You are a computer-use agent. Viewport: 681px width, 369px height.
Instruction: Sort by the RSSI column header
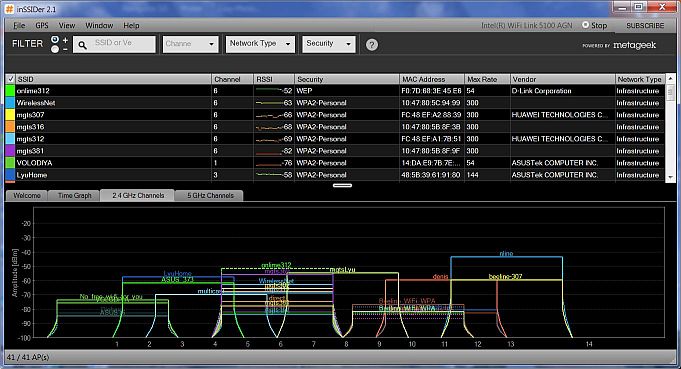coord(274,79)
